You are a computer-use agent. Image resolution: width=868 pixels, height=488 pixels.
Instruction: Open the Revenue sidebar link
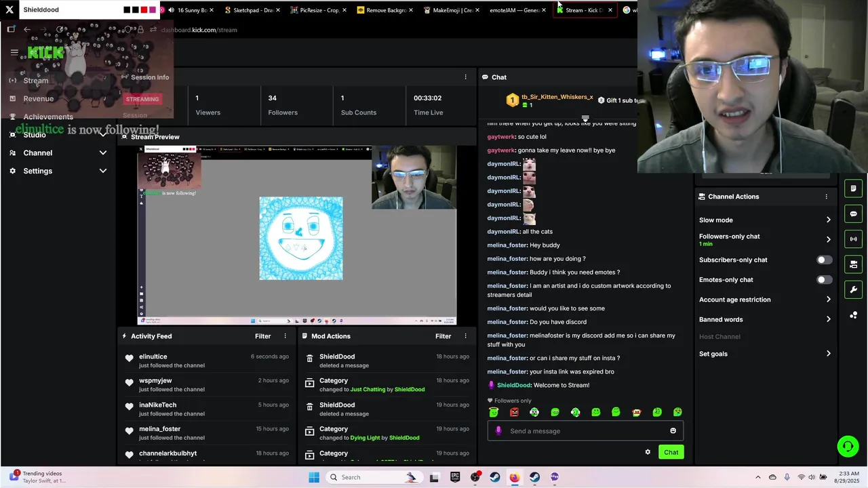(38, 98)
